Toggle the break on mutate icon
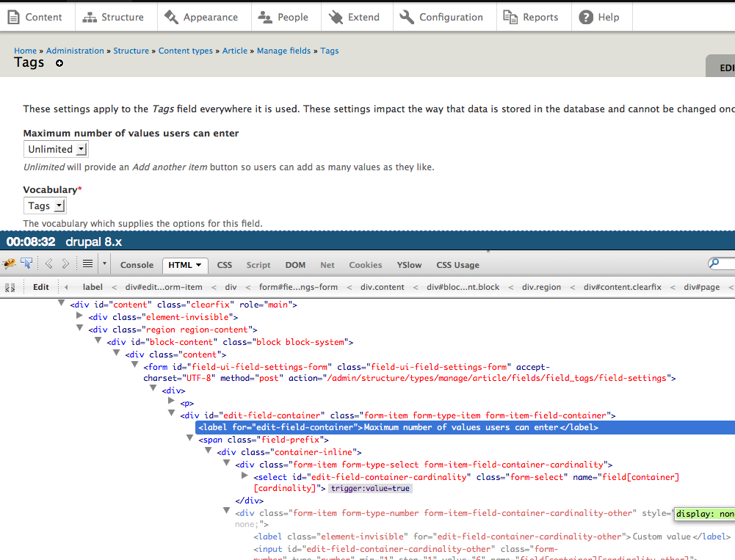The image size is (735, 560). [x=10, y=288]
